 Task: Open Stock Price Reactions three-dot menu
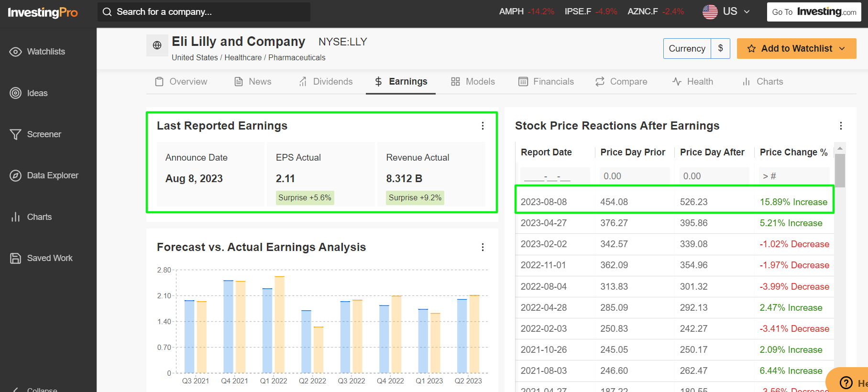point(841,126)
